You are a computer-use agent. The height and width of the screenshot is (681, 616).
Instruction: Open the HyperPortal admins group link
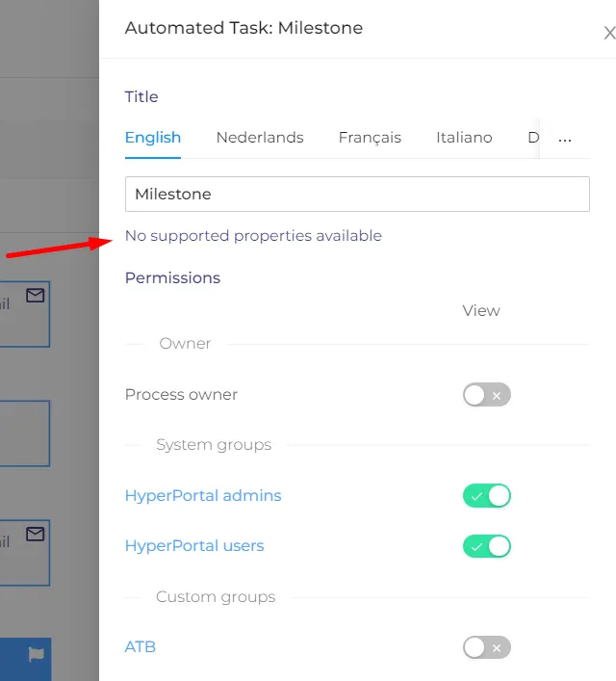tap(203, 495)
